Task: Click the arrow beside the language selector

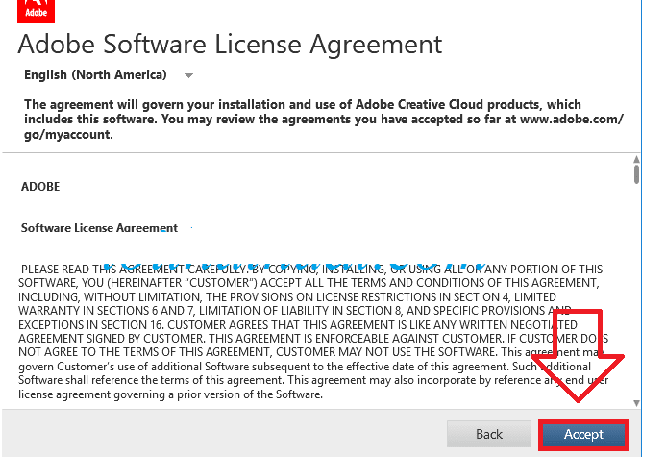Action: [x=188, y=76]
